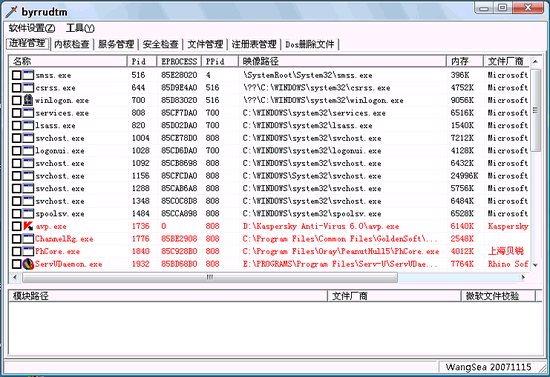Select the services.exe process row
550x377 pixels.
click(x=269, y=113)
